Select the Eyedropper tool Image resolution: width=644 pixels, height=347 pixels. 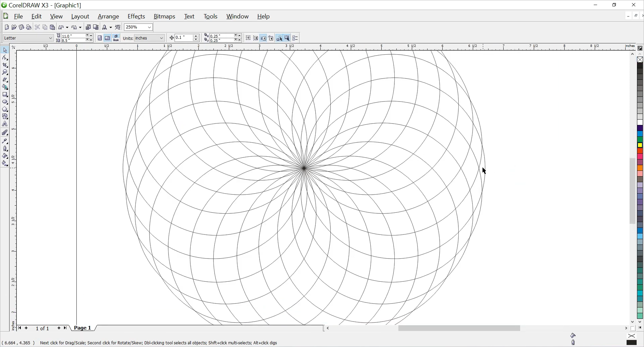click(5, 141)
